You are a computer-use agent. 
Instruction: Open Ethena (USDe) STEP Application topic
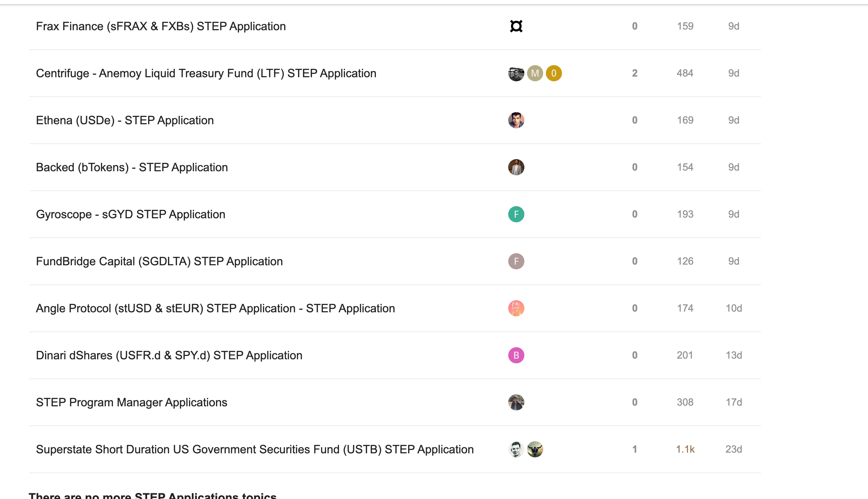(125, 120)
